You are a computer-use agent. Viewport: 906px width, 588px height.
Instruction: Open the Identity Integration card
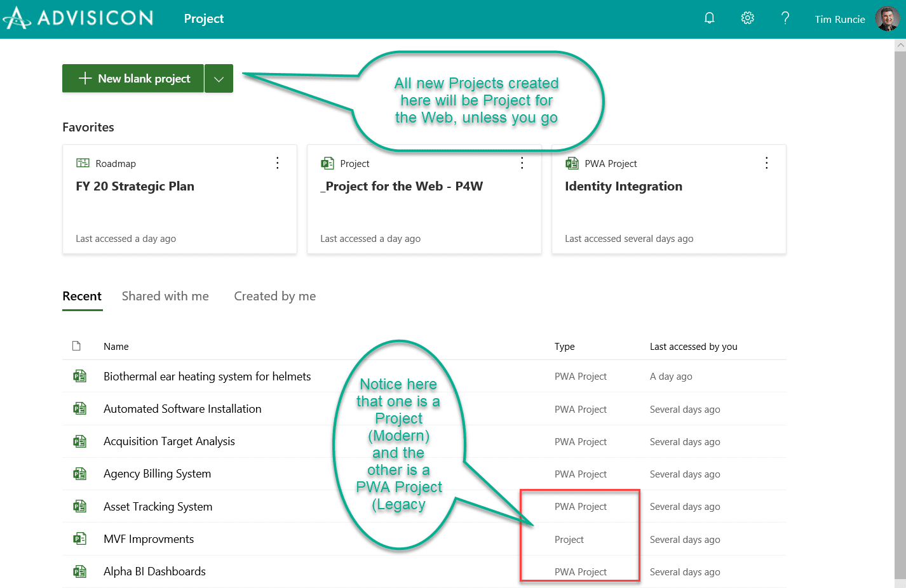point(669,199)
